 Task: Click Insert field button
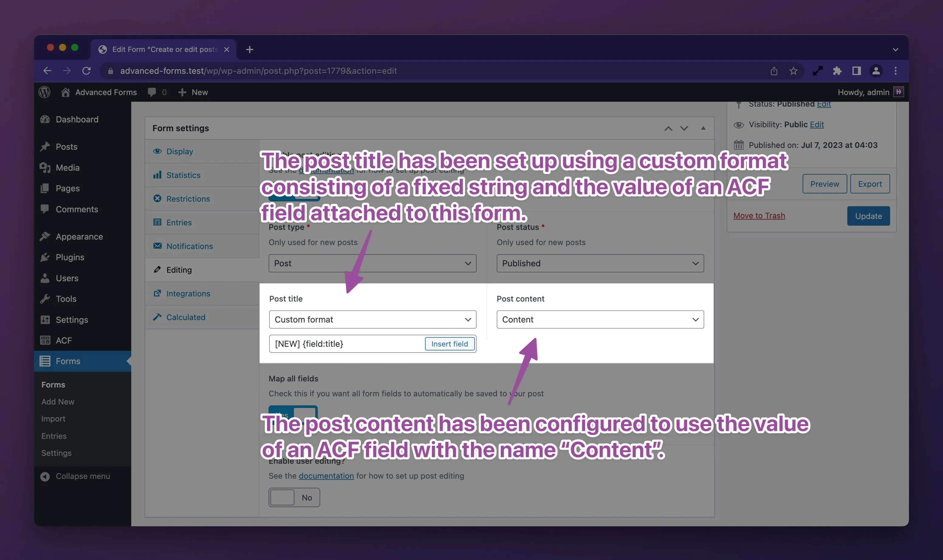coord(450,344)
